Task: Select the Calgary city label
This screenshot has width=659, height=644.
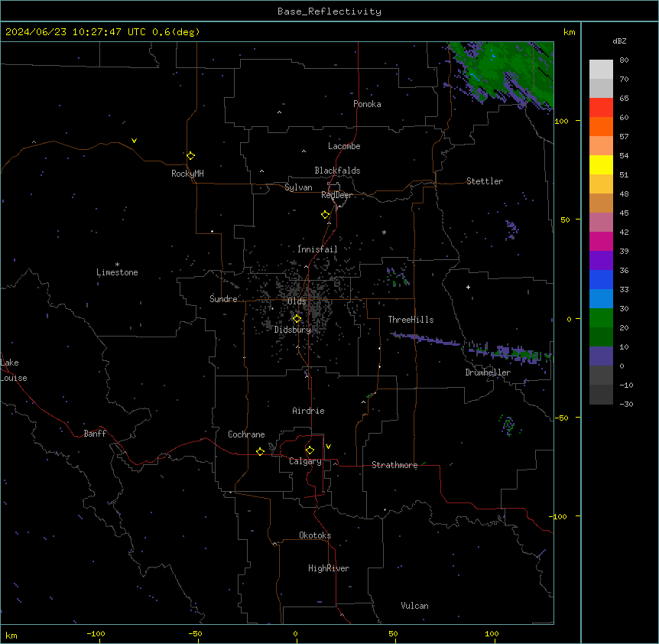Action: [305, 461]
